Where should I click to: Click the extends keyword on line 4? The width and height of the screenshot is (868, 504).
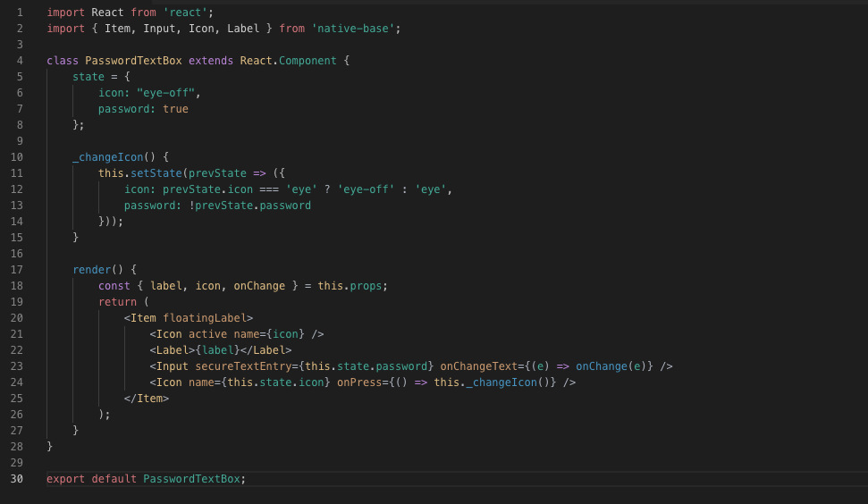(x=211, y=60)
